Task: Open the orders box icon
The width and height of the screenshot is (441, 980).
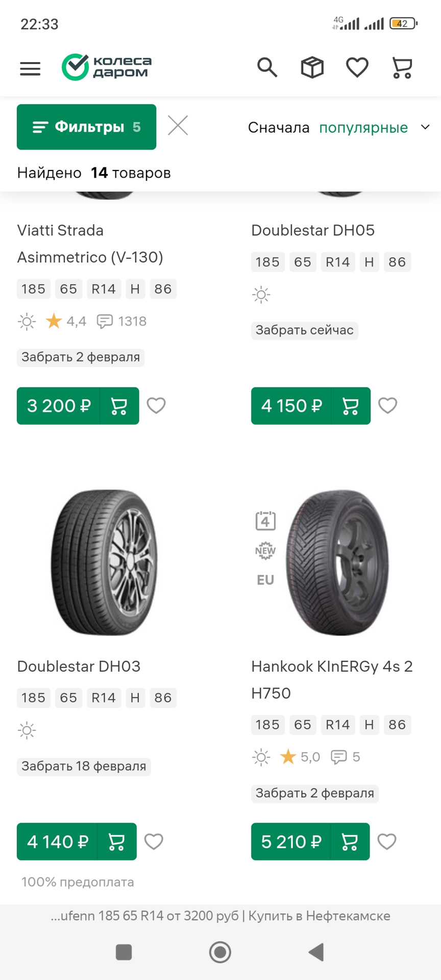Action: click(x=312, y=67)
